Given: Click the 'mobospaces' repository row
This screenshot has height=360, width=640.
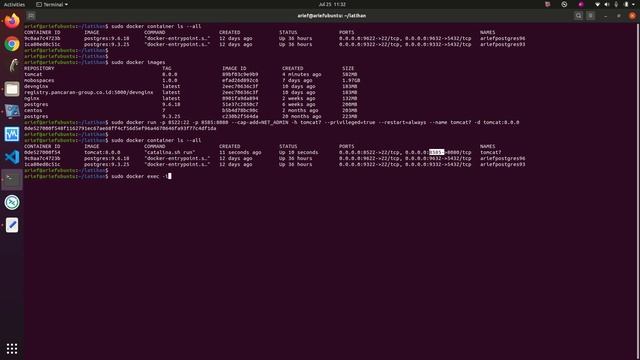Looking at the screenshot, I should [x=39, y=80].
